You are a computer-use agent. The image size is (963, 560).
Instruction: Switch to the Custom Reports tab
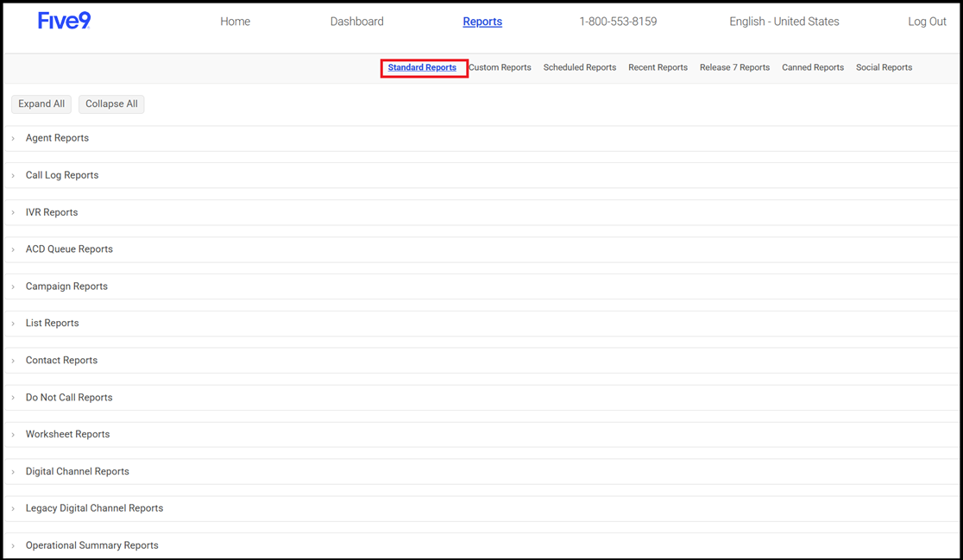coord(500,67)
